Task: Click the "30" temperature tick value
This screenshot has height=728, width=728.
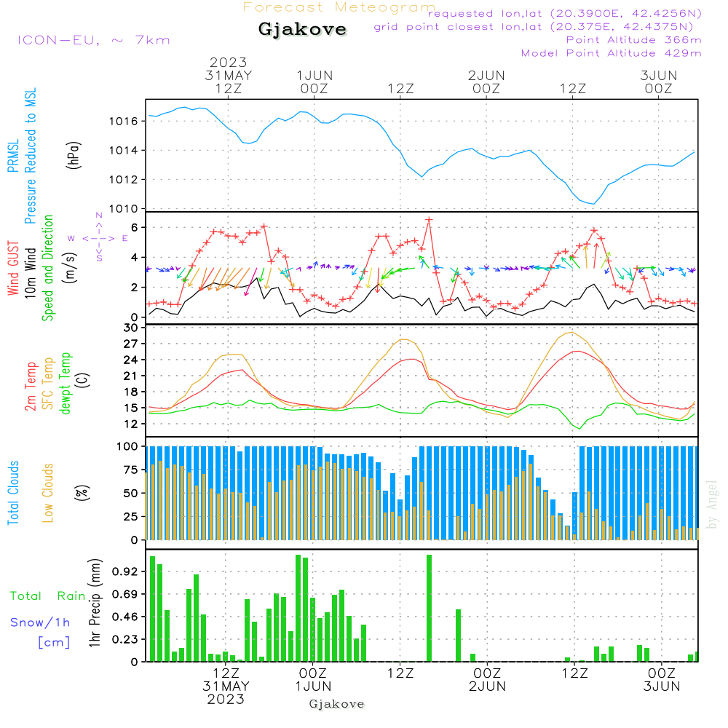Action: pyautogui.click(x=131, y=328)
